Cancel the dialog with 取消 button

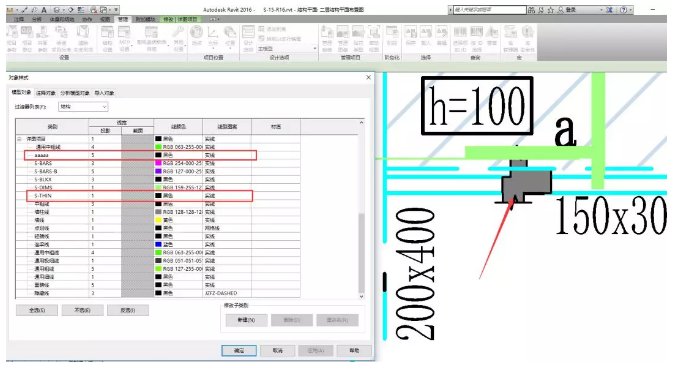278,350
